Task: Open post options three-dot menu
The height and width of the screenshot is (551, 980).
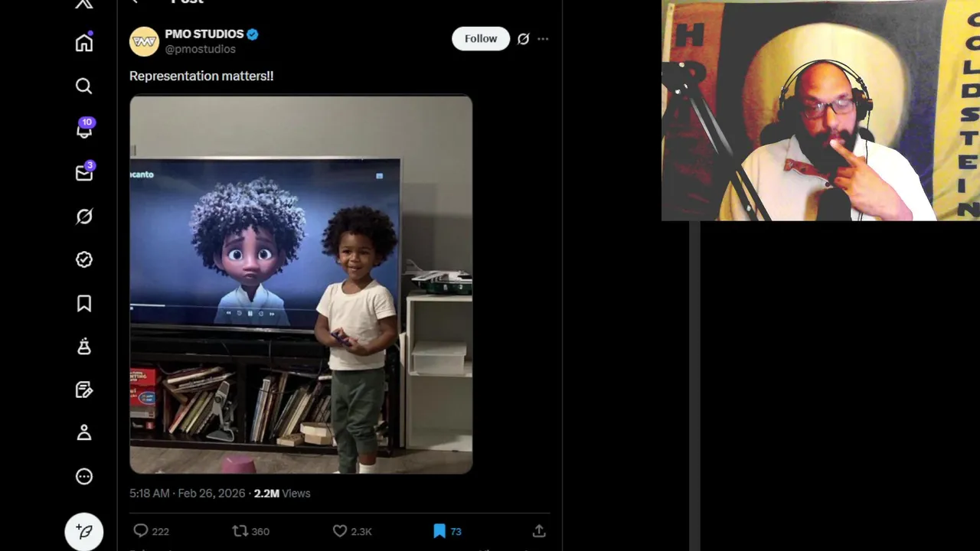Action: [543, 39]
